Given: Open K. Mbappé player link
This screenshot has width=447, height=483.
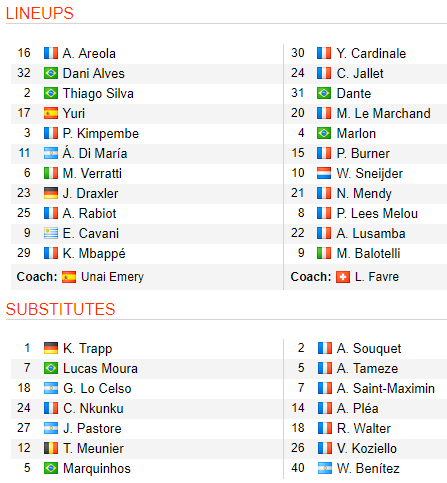Looking at the screenshot, I should [94, 254].
